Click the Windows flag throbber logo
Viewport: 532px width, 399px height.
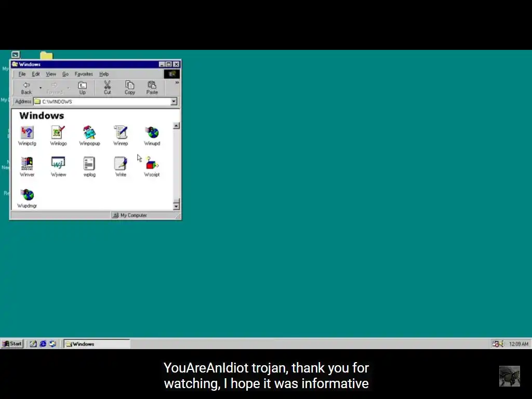coord(172,74)
